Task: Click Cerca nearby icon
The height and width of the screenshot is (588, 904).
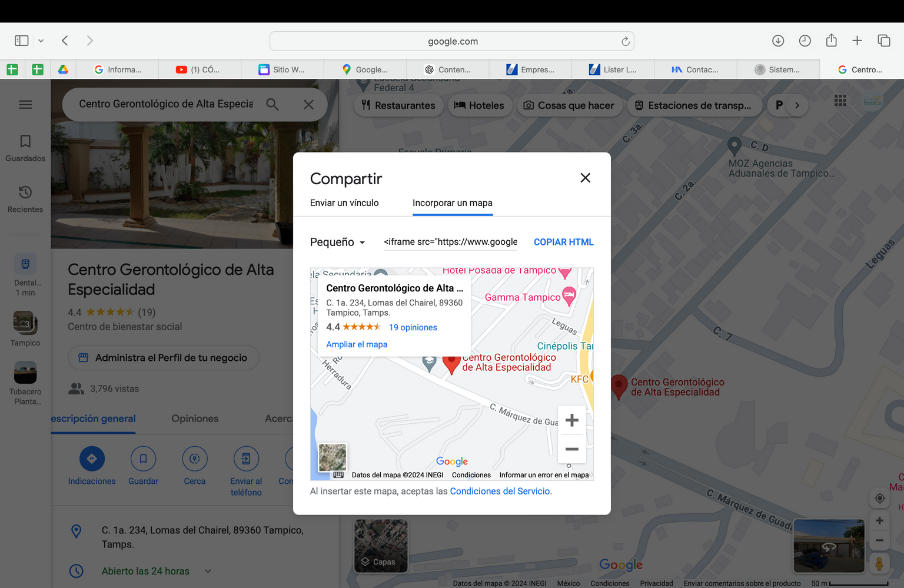Action: point(195,459)
